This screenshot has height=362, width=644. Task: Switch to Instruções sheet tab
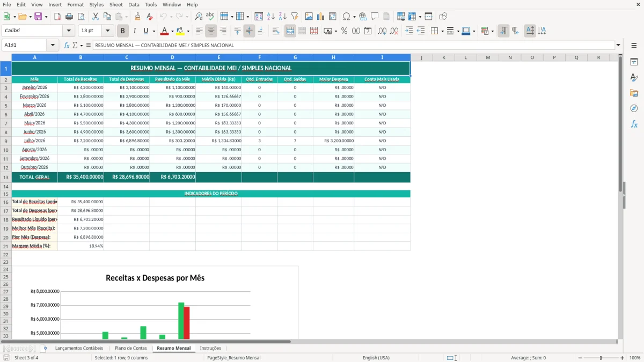pos(210,348)
